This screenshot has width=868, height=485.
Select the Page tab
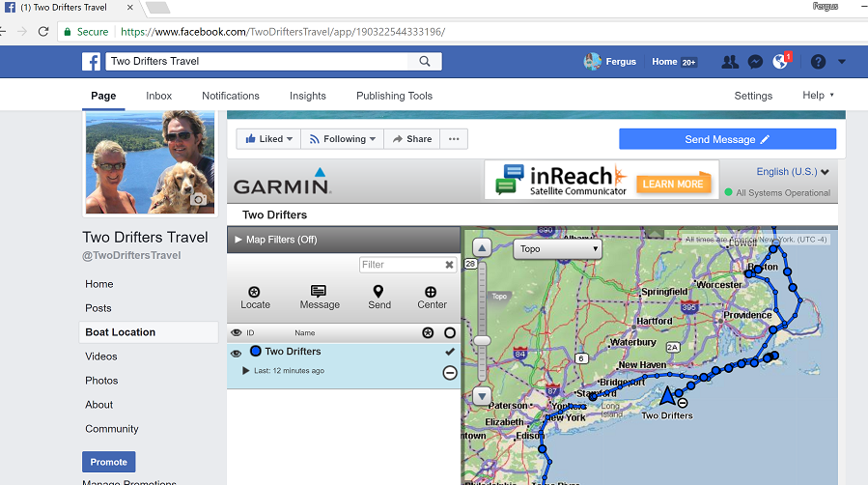(x=103, y=96)
